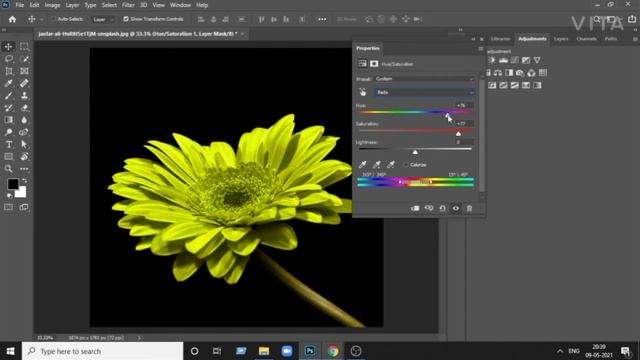Image resolution: width=640 pixels, height=360 pixels.
Task: Enable the Auto-Select checkbox
Action: click(53, 19)
